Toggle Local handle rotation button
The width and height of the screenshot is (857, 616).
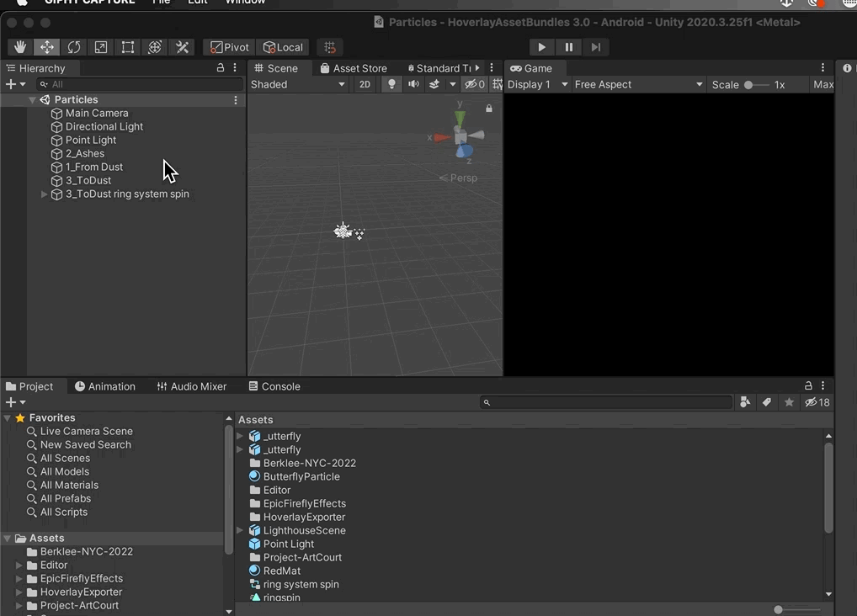pyautogui.click(x=283, y=47)
